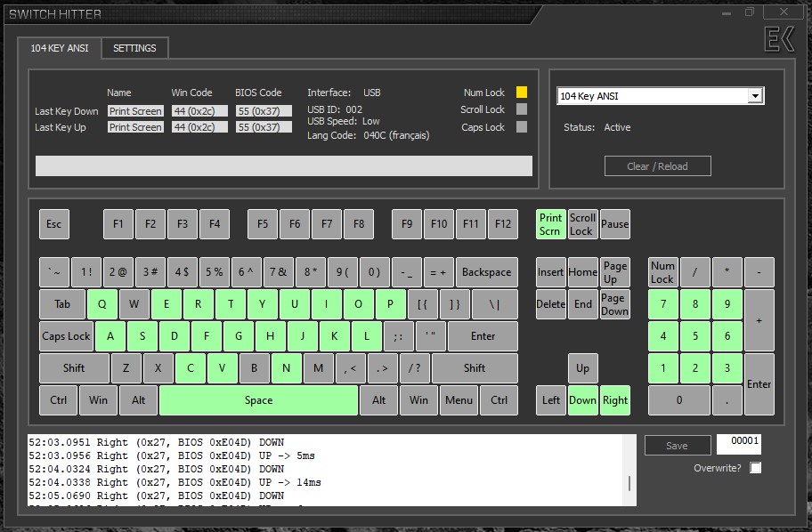Click the left Shift key
Image resolution: width=812 pixels, height=532 pixels.
tap(74, 368)
